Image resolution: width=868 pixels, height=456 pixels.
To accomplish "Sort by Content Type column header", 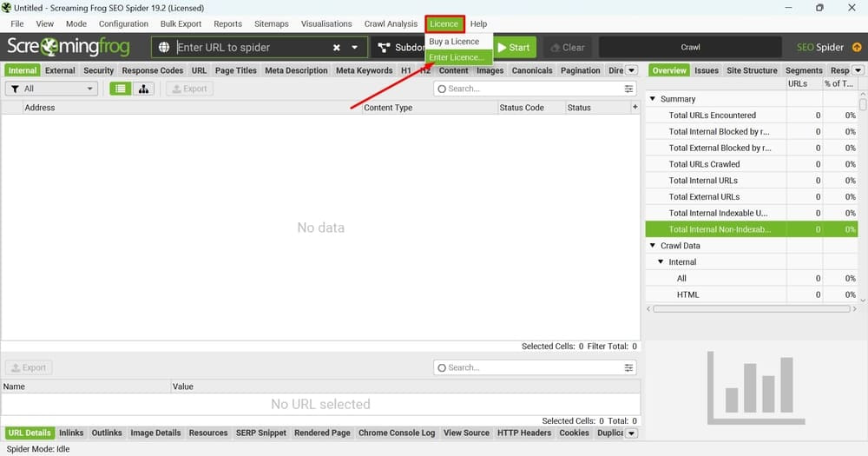I will [430, 108].
